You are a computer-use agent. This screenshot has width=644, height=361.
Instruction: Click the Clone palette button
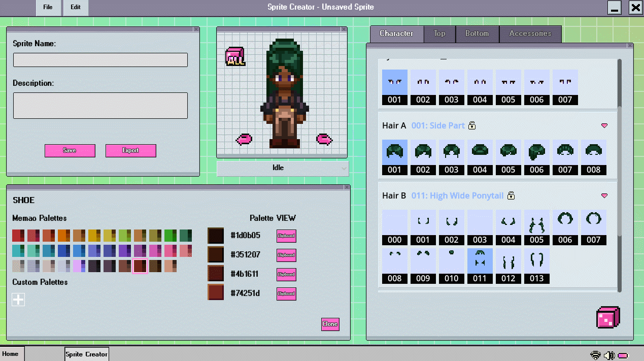pyautogui.click(x=330, y=324)
